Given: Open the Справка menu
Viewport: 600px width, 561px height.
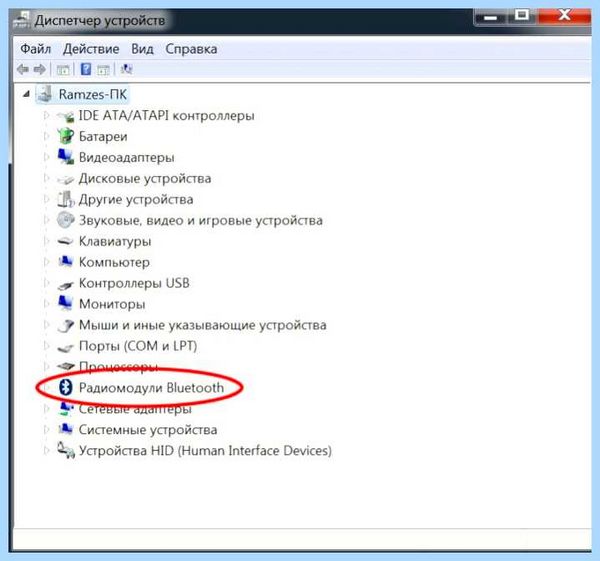Looking at the screenshot, I should (x=191, y=49).
